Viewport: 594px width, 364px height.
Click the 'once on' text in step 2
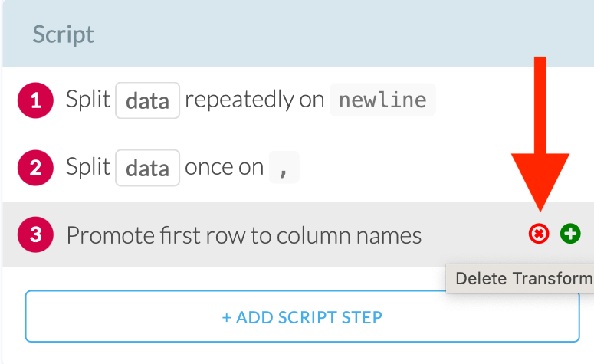[x=224, y=167]
